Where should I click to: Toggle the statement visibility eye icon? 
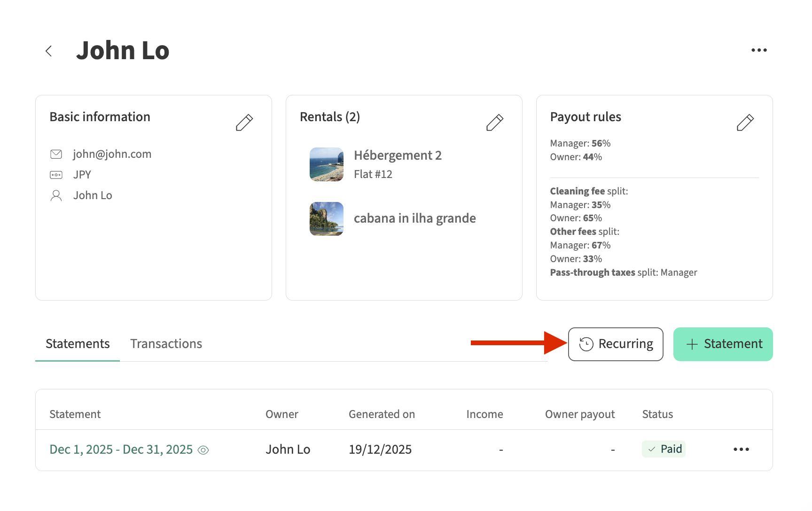tap(203, 450)
